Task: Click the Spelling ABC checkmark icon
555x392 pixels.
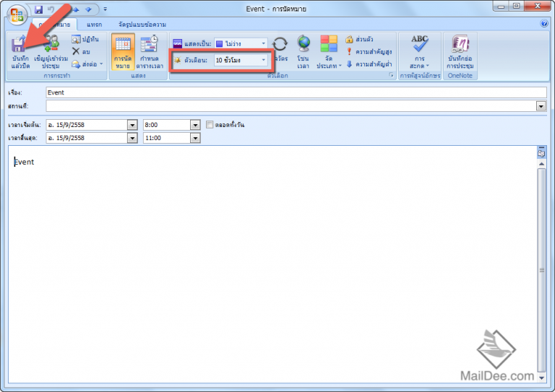Action: pyautogui.click(x=419, y=45)
